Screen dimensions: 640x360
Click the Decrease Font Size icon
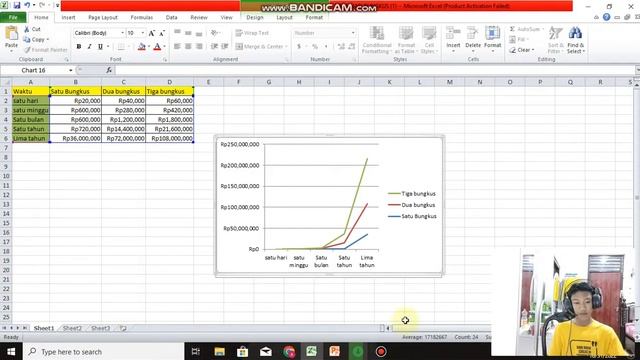(162, 33)
